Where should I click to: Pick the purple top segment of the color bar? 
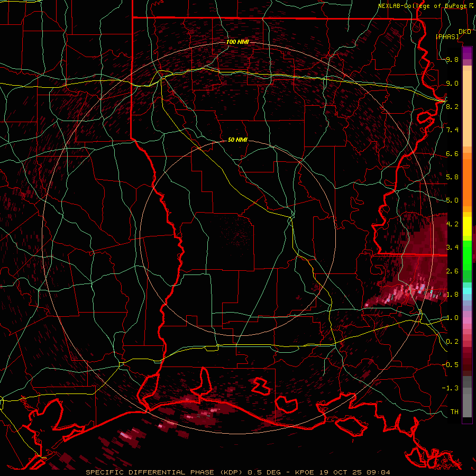pyautogui.click(x=467, y=53)
